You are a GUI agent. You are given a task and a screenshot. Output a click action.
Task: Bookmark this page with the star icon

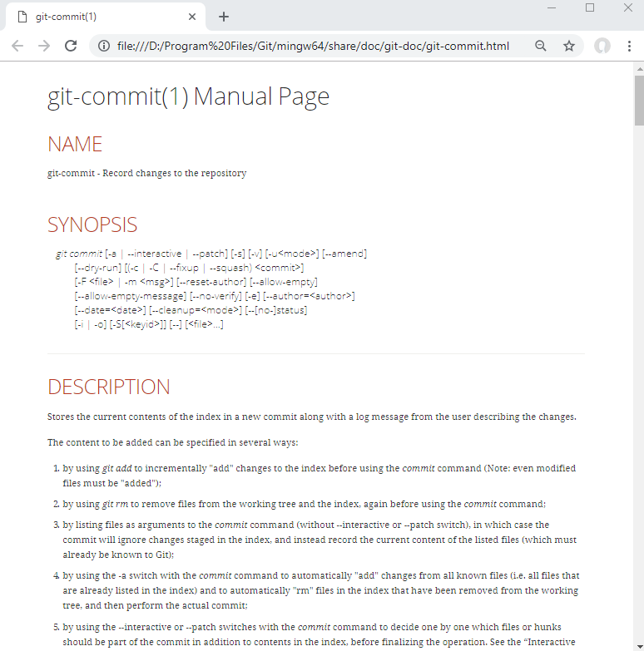[x=569, y=46]
